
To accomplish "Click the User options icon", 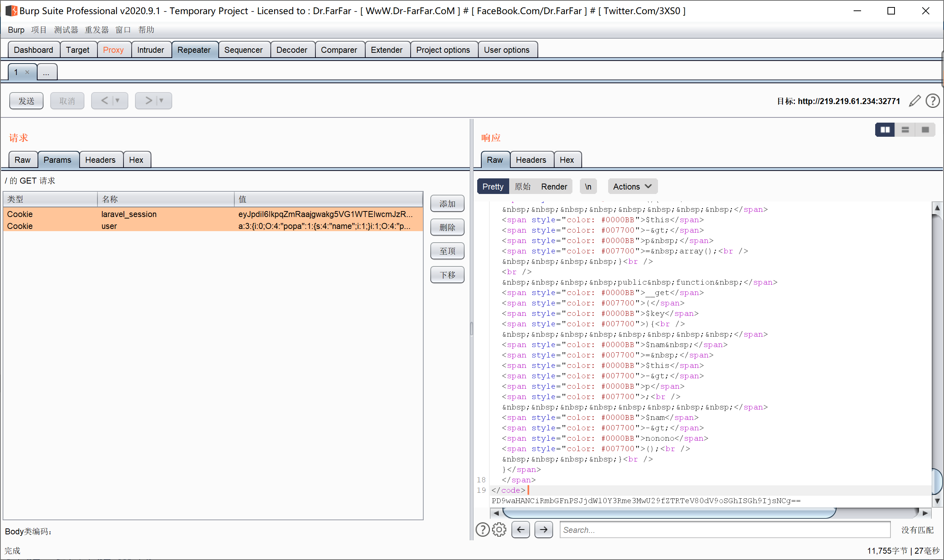I will pyautogui.click(x=507, y=49).
